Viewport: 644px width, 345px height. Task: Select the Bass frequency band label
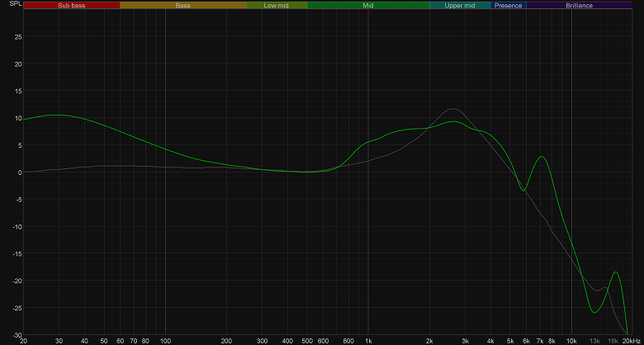point(183,5)
